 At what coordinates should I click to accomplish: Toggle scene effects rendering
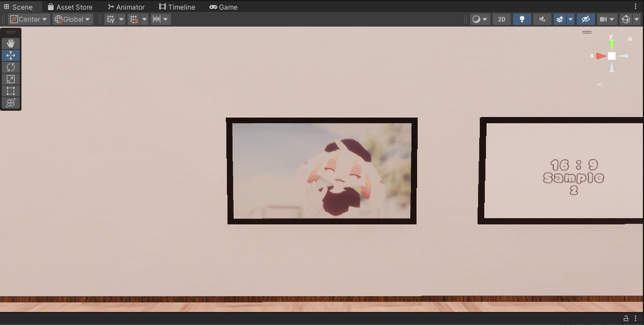tap(560, 20)
